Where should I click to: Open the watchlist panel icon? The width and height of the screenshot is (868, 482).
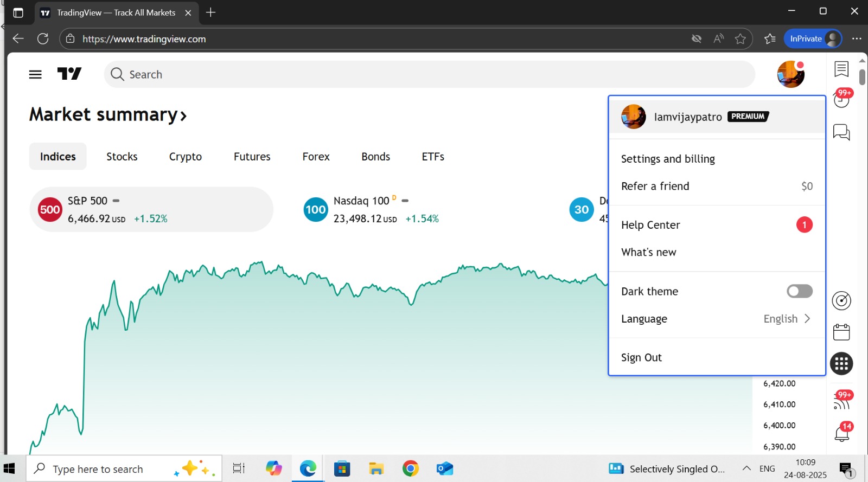pos(841,69)
